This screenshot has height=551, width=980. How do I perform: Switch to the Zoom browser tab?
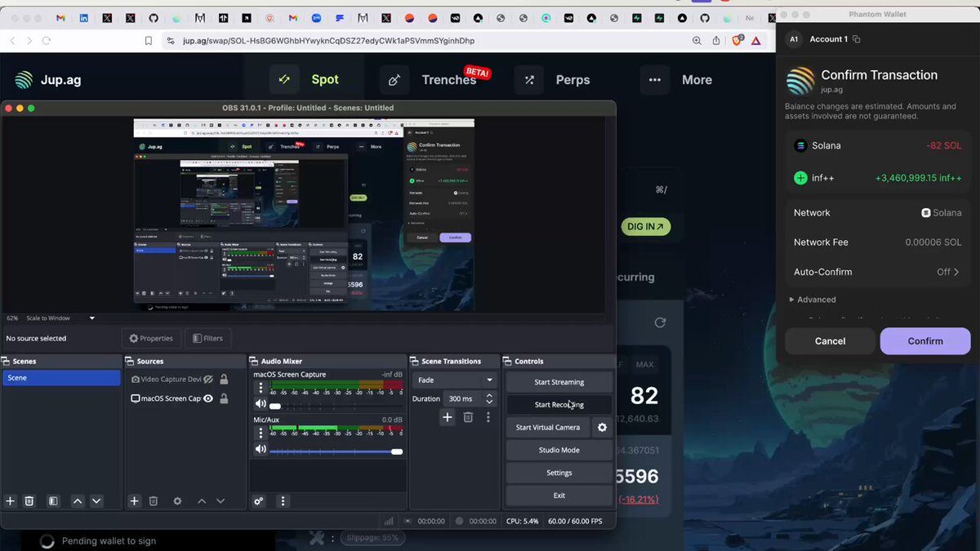click(x=316, y=18)
